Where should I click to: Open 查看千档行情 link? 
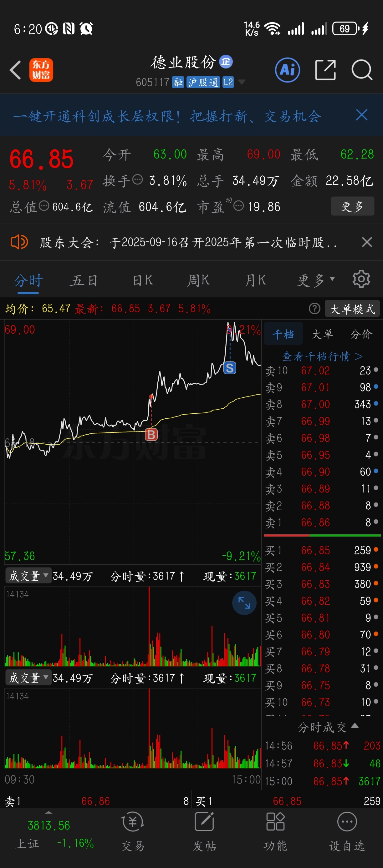[322, 356]
